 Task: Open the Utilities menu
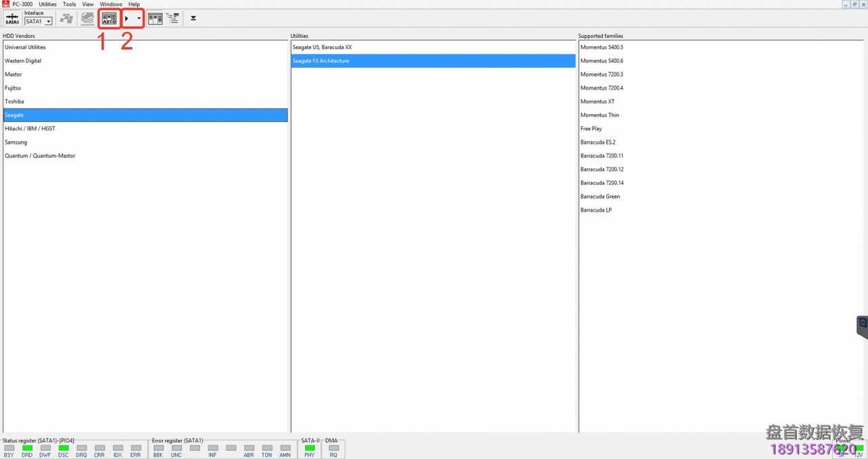(x=47, y=4)
